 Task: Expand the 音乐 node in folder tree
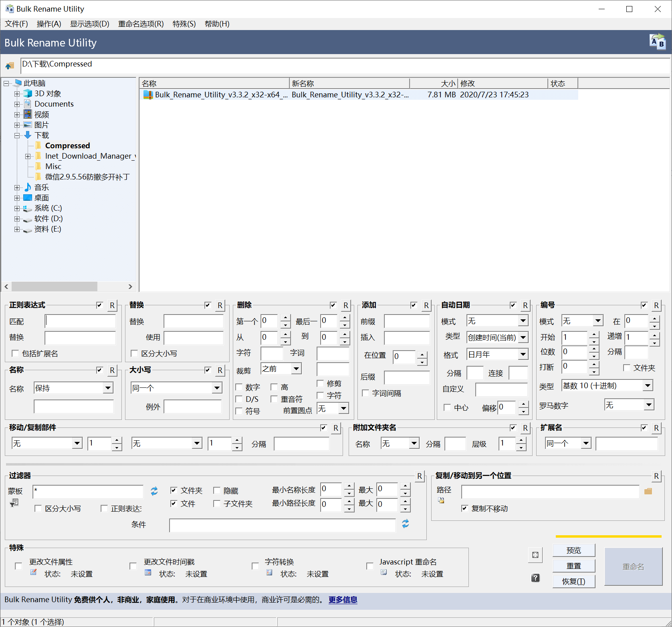pos(17,187)
